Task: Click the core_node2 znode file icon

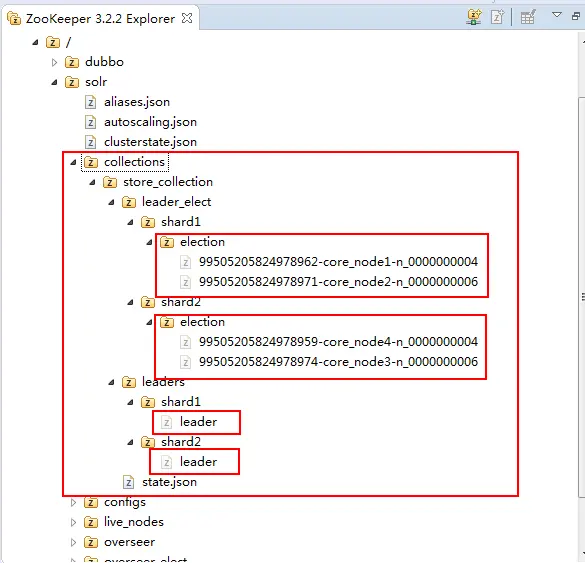Action: pos(185,282)
